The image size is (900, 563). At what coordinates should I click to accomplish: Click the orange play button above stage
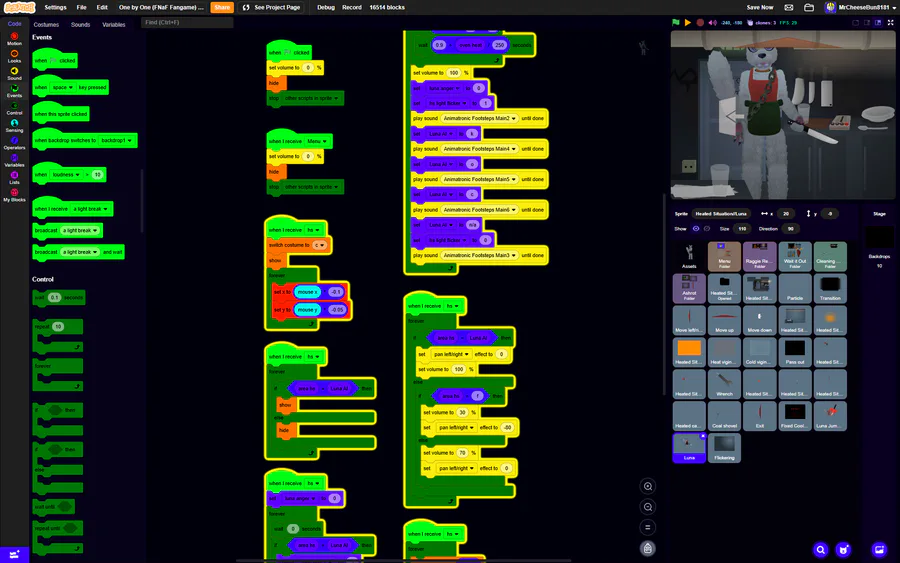pyautogui.click(x=687, y=22)
